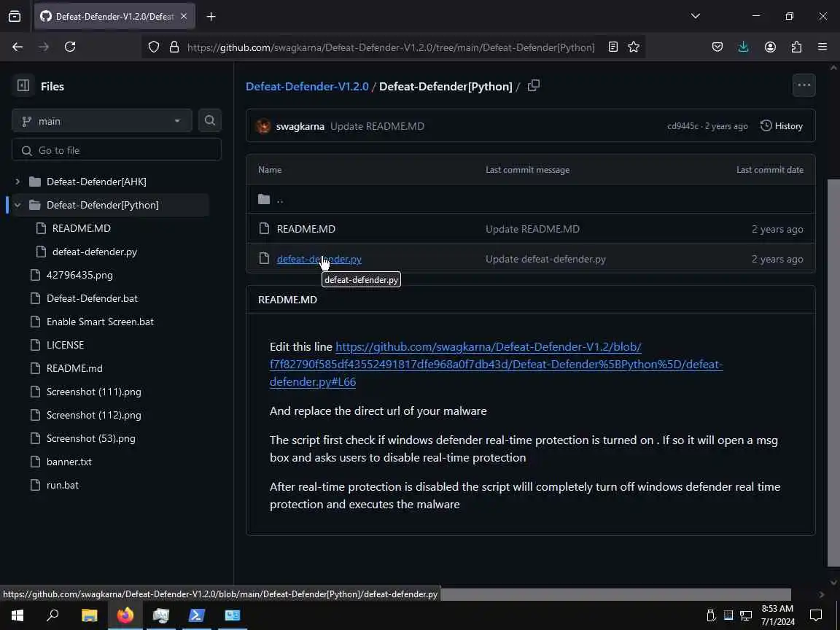The height and width of the screenshot is (630, 840).
Task: Click the horizontal scrollbar at bottom
Action: [x=616, y=594]
